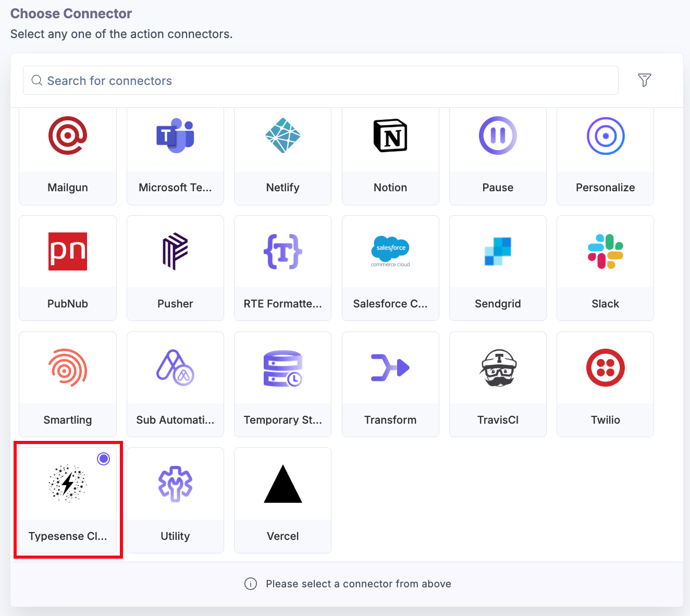Choose the Vercel triangle icon

point(283,484)
